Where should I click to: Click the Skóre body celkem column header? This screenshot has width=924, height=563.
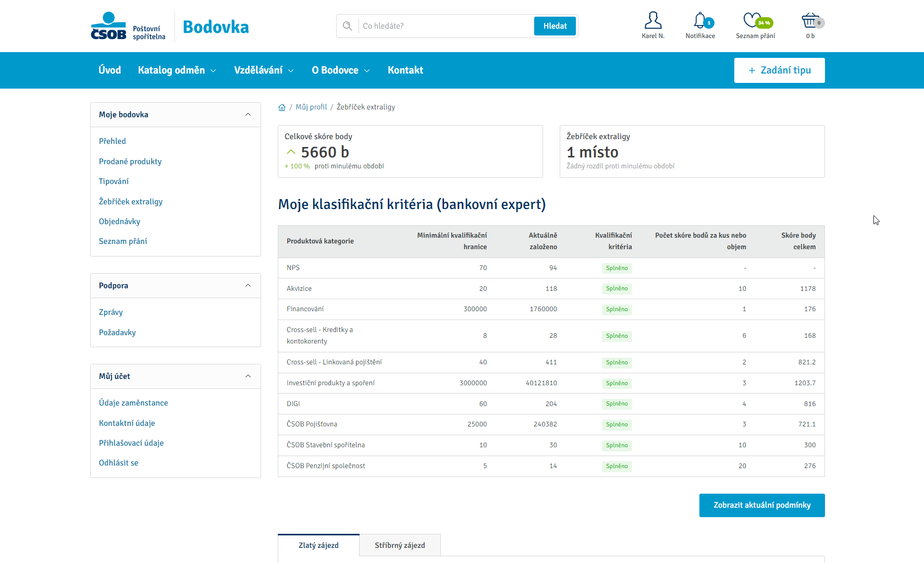point(798,241)
